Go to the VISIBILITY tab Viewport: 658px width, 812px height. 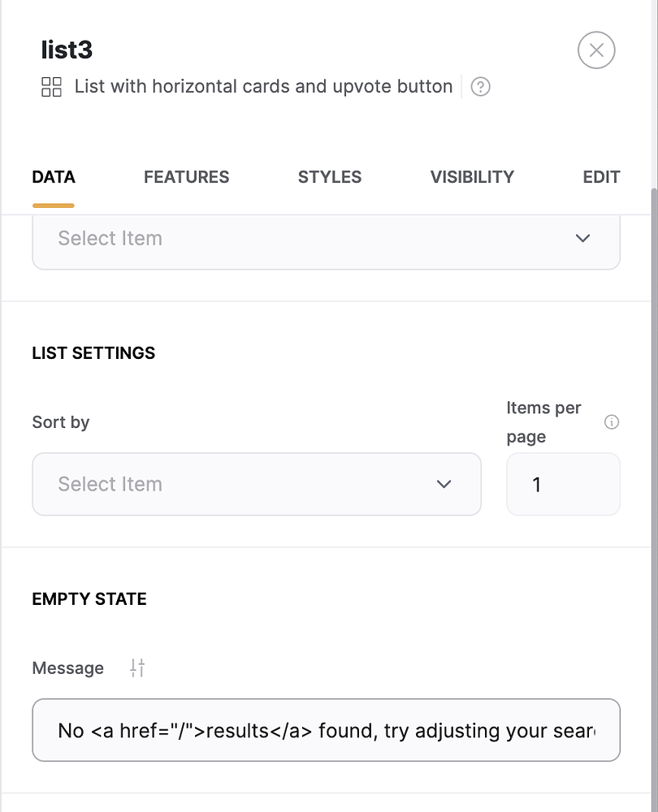point(472,176)
